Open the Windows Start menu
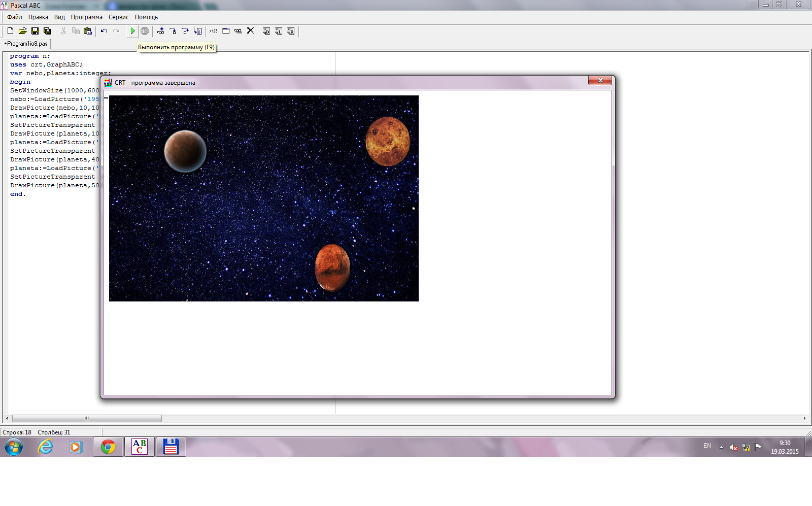Screen dimensions: 812x506 [14, 447]
